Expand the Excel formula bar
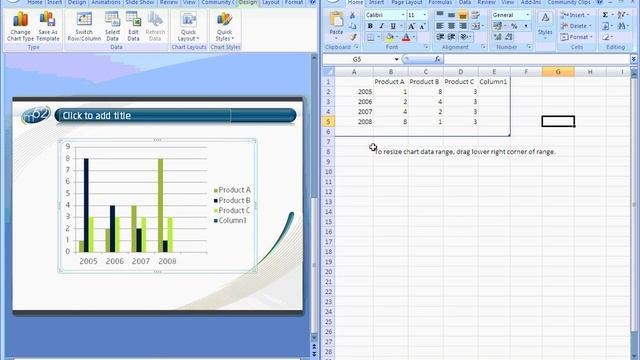 coord(633,59)
